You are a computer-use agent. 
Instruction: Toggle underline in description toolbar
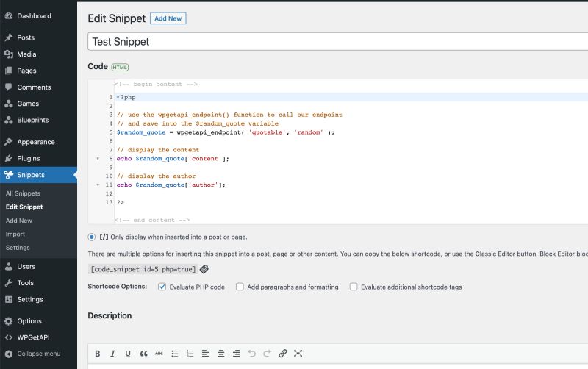(x=128, y=354)
